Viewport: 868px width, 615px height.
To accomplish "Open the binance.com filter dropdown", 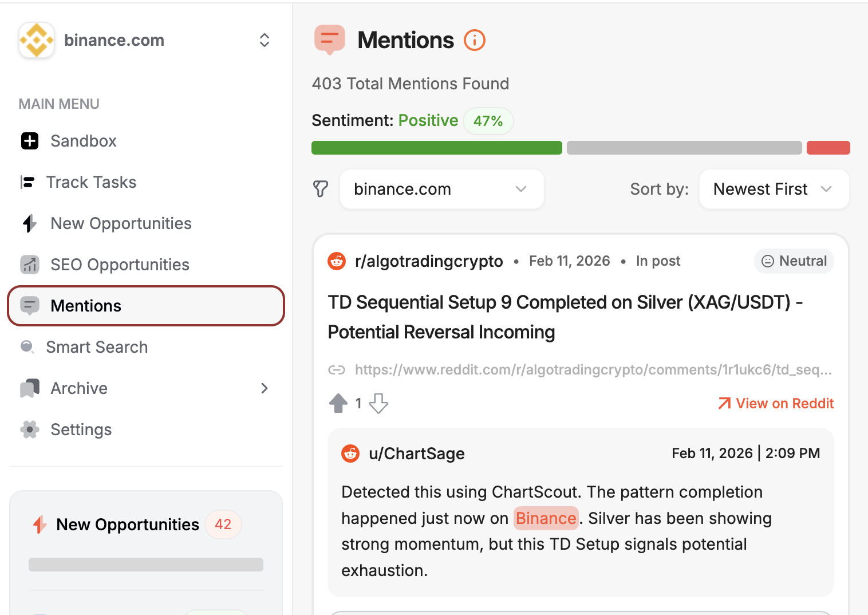I will (442, 189).
